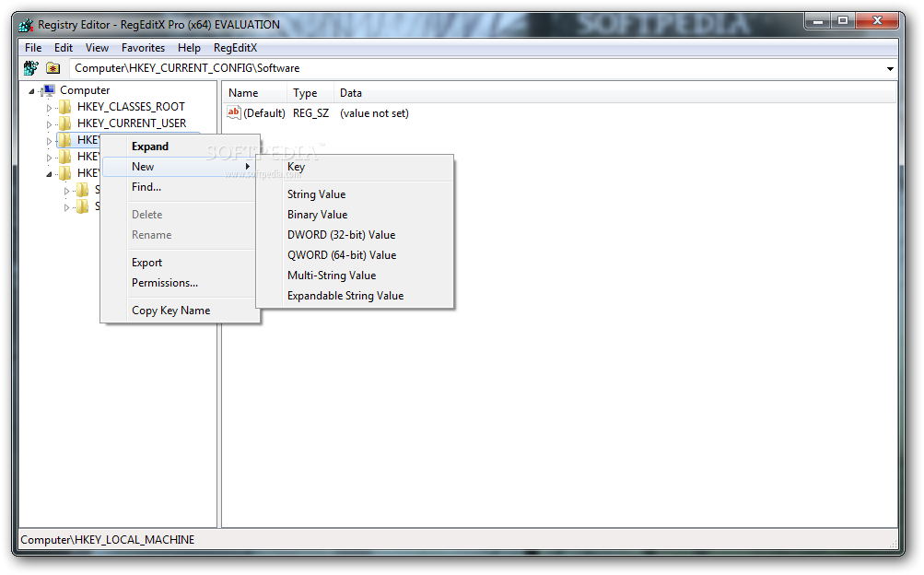The image size is (924, 575).
Task: Create a new Key from submenu
Action: 355,167
